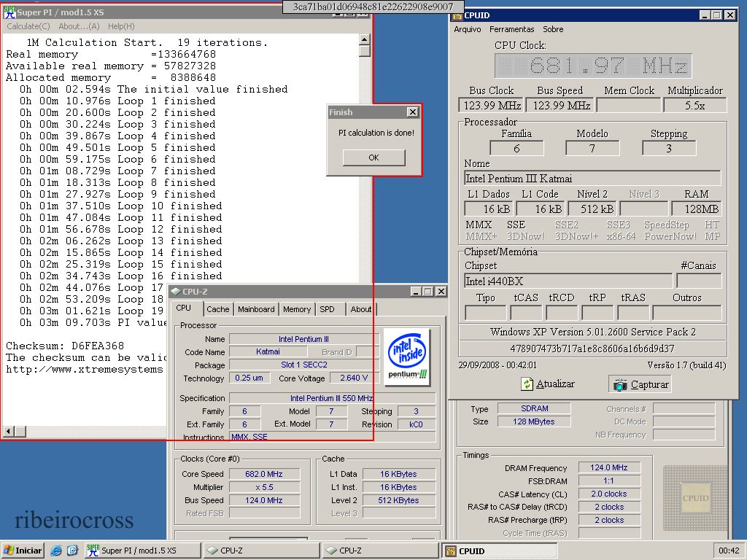Click the Intel Inside Pentium III logo
Viewport: 747px width, 560px height.
pos(408,356)
